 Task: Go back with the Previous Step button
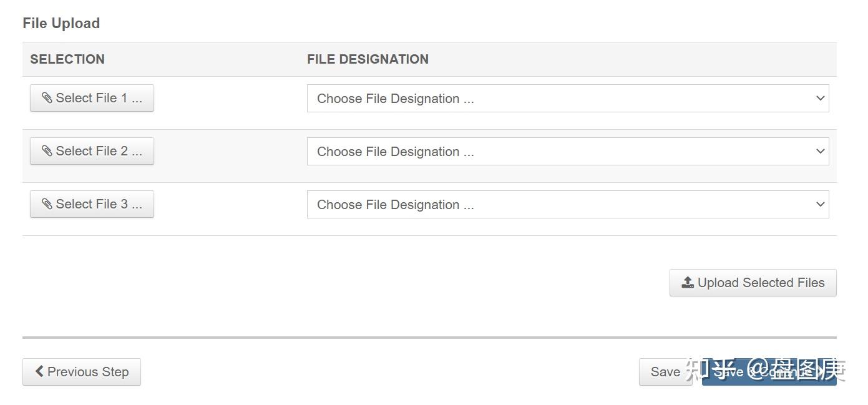[82, 372]
